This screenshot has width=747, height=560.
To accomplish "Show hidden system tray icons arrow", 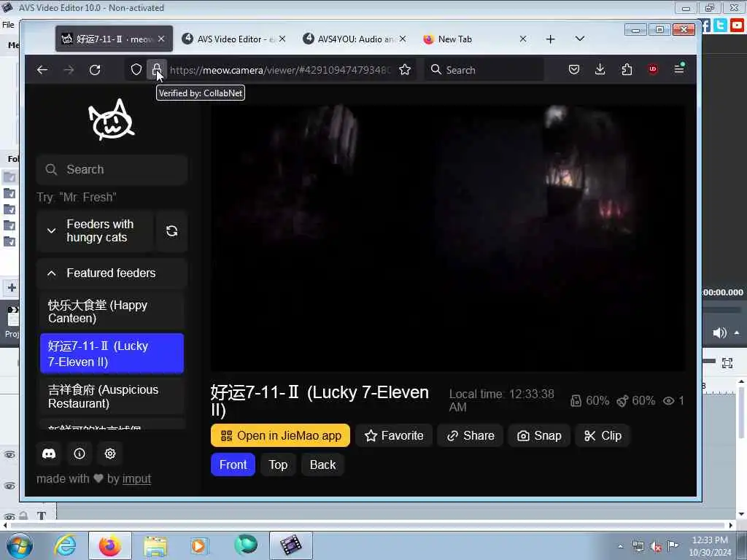I will click(x=620, y=546).
